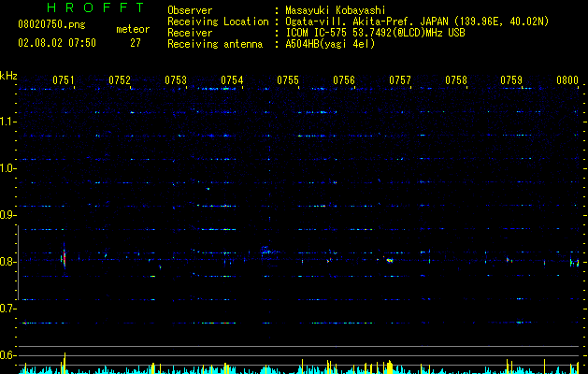The image size is (588, 374).
Task: Click the 0752 time marker
Action: (120, 80)
